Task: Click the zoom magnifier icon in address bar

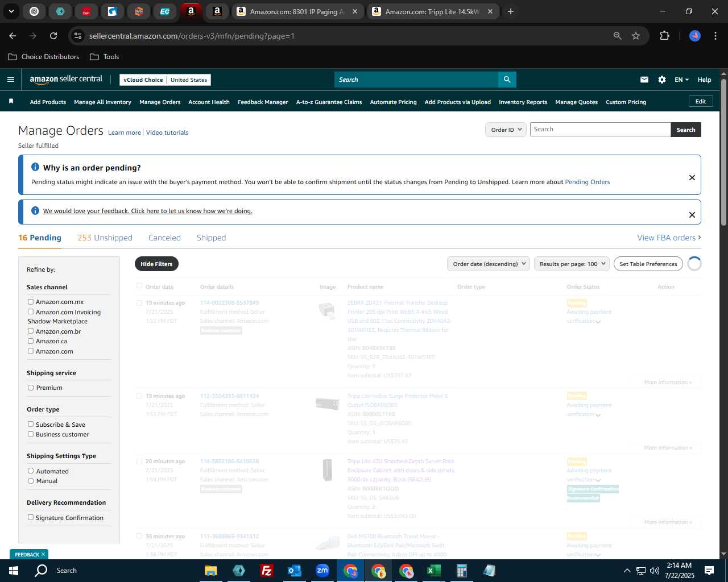Action: (618, 36)
